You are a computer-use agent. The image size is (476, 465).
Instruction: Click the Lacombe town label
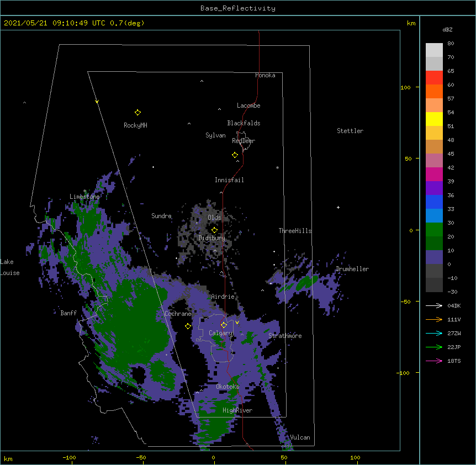[248, 105]
